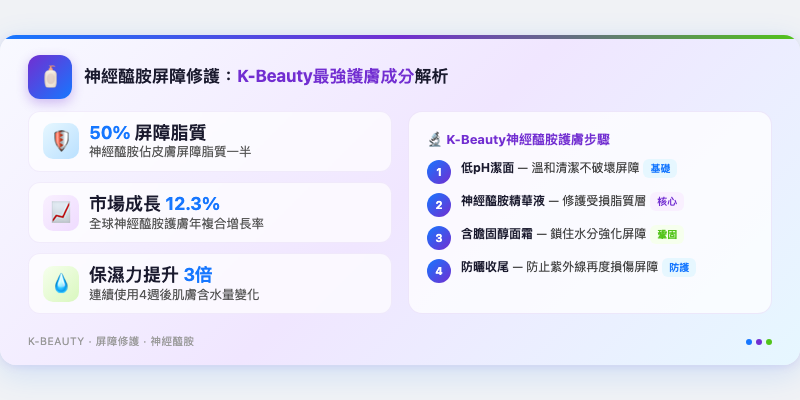This screenshot has height=400, width=800.
Task: Click the text 全球神經醯胺護膚年複合增長率
Action: pos(177,223)
